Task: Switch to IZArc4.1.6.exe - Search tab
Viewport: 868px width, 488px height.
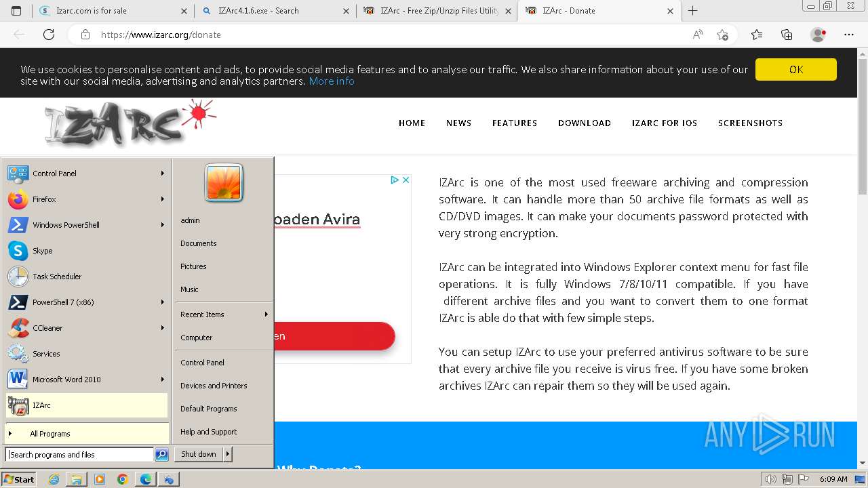Action: coord(275,11)
